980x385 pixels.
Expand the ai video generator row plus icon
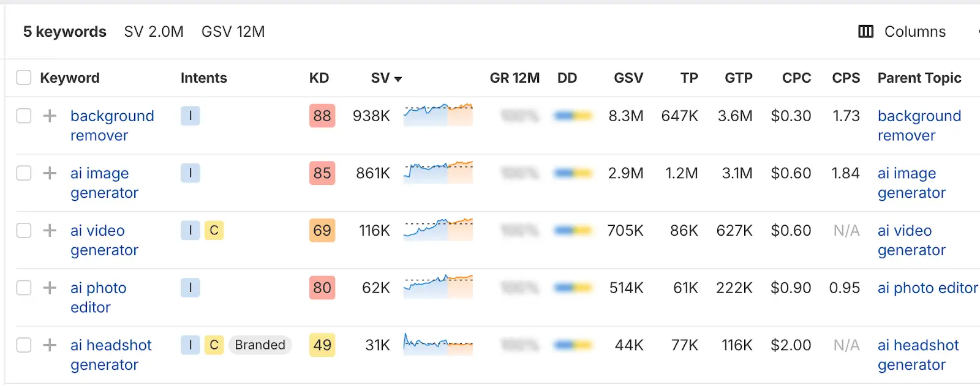[50, 230]
